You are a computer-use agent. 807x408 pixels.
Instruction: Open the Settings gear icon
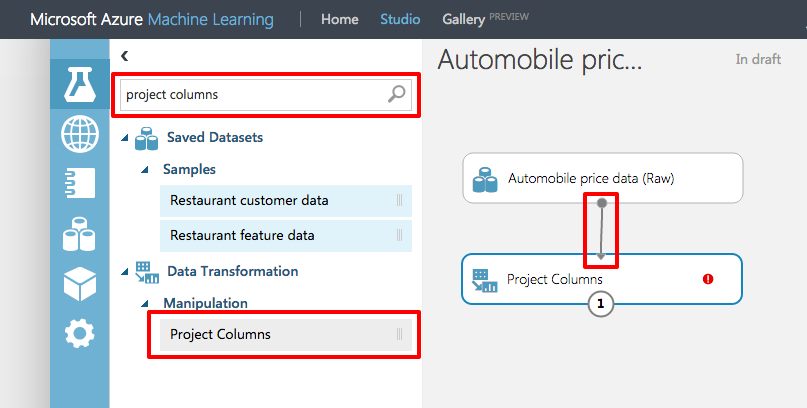coord(79,333)
